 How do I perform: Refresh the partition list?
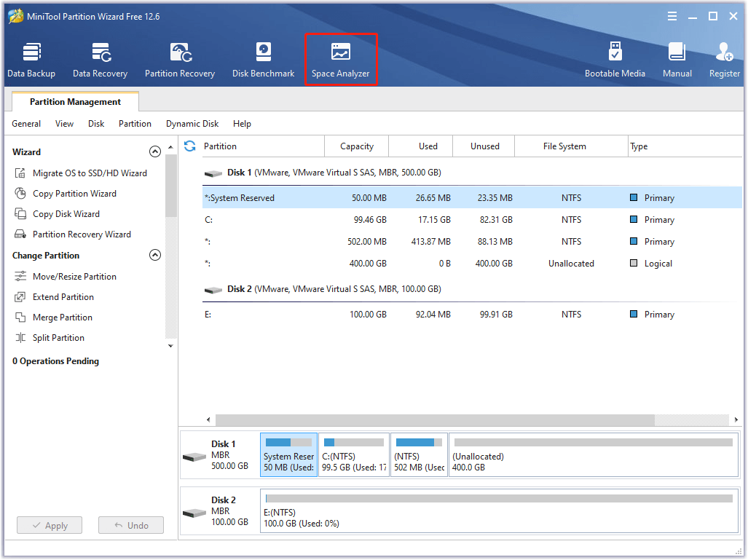[x=190, y=146]
